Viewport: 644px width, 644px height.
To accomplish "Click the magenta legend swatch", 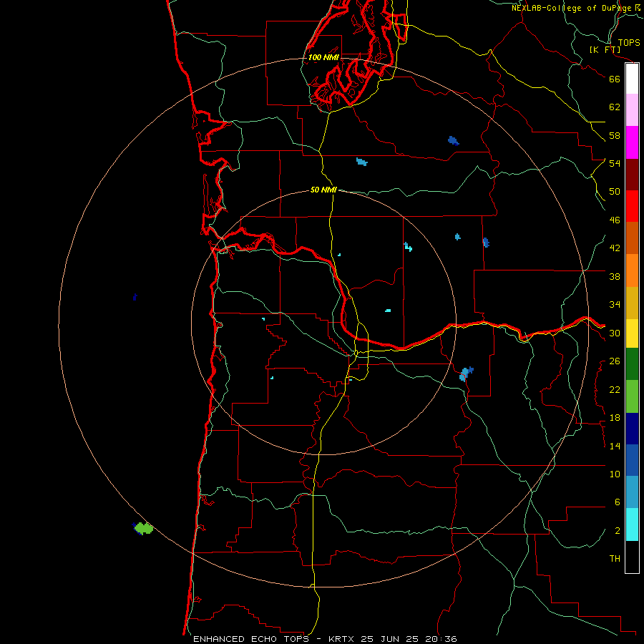I will [632, 142].
